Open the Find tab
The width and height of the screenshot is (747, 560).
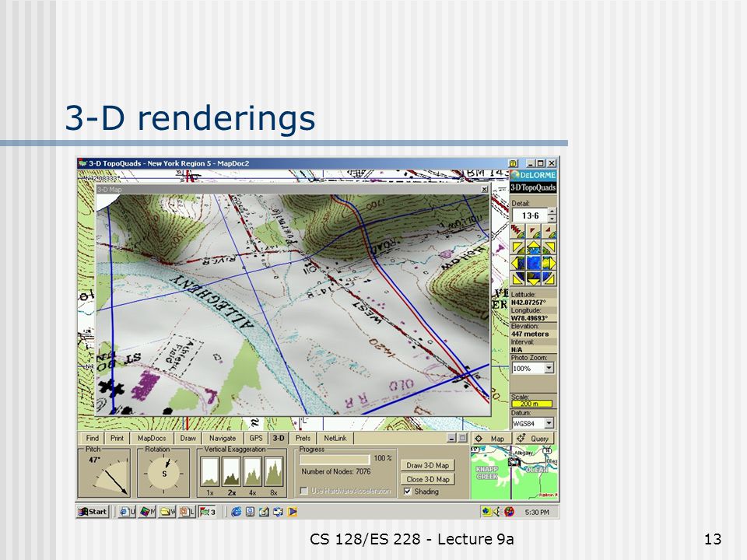tap(93, 438)
